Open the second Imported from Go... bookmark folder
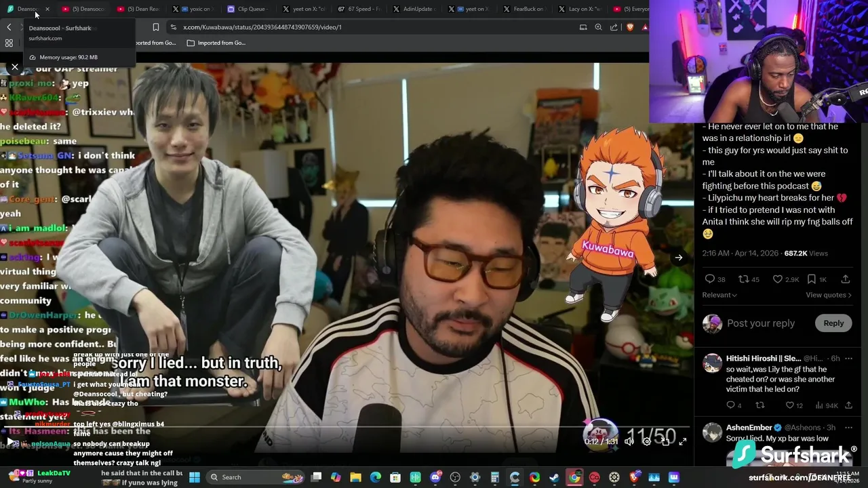This screenshot has height=488, width=868. pyautogui.click(x=216, y=43)
